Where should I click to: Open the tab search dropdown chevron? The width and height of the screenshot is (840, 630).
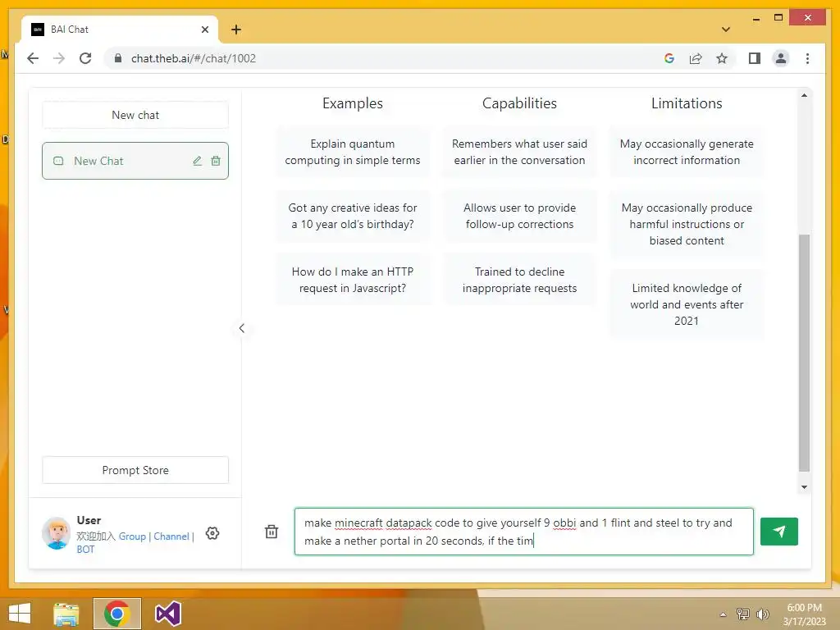(726, 30)
